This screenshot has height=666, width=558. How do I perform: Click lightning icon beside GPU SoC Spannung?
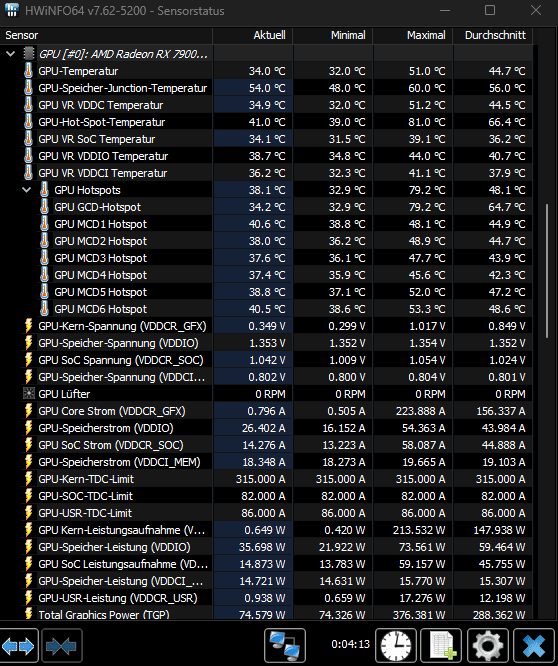pyautogui.click(x=28, y=360)
